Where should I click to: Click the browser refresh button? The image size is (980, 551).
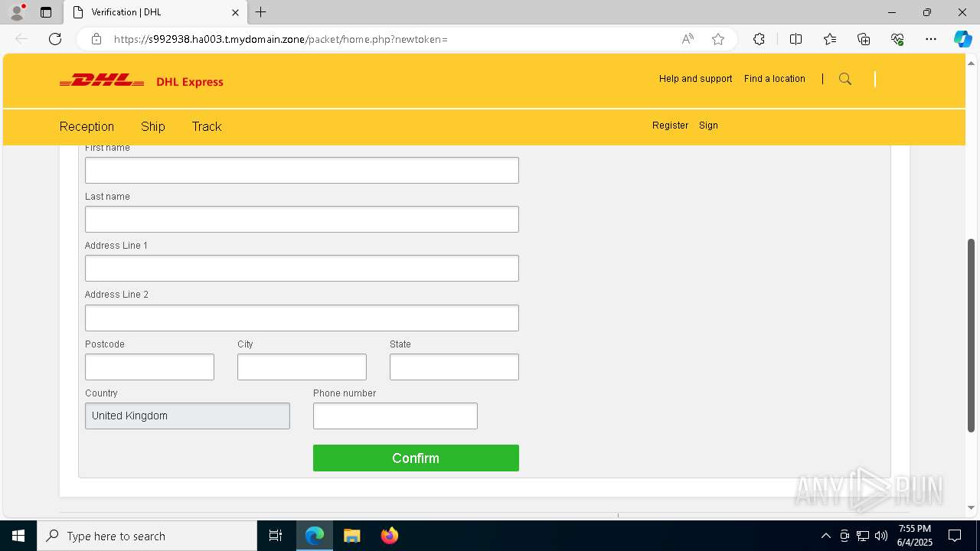pyautogui.click(x=55, y=39)
